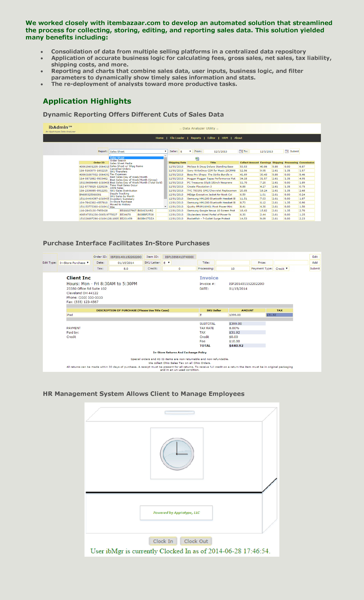The width and height of the screenshot is (364, 600).
Task: Click the Credit input field showing 0
Action: 179,269
